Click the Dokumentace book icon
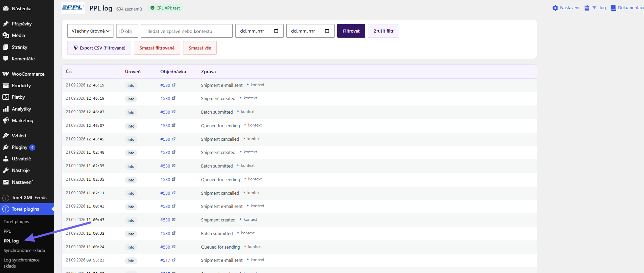The image size is (644, 273). pos(613,8)
